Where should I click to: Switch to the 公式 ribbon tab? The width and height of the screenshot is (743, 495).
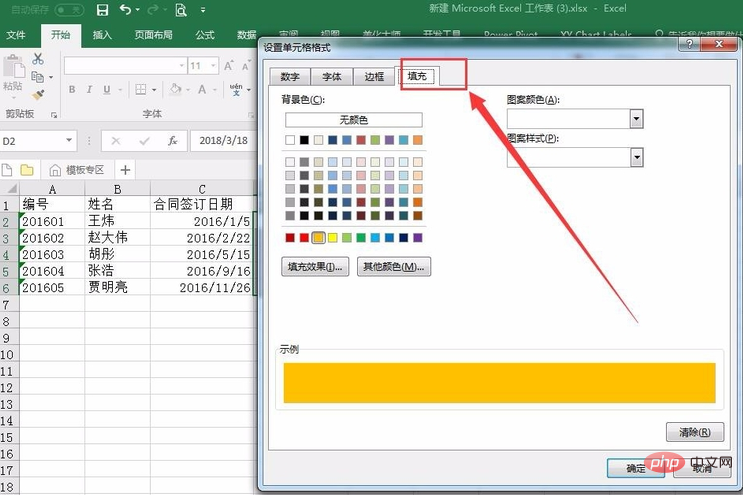click(205, 35)
